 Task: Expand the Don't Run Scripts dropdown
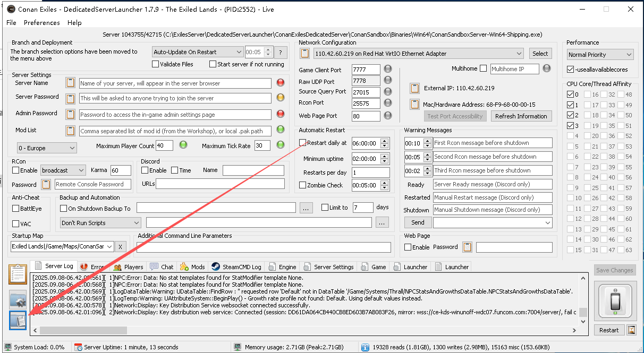coord(100,223)
